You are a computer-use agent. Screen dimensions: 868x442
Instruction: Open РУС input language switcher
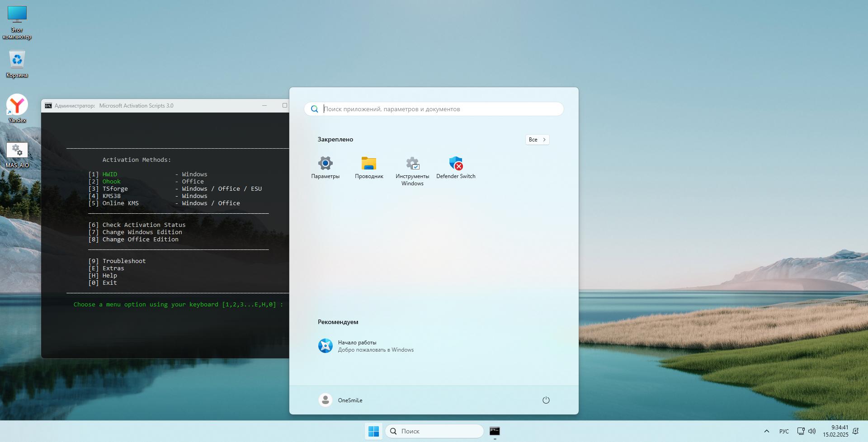pyautogui.click(x=784, y=431)
